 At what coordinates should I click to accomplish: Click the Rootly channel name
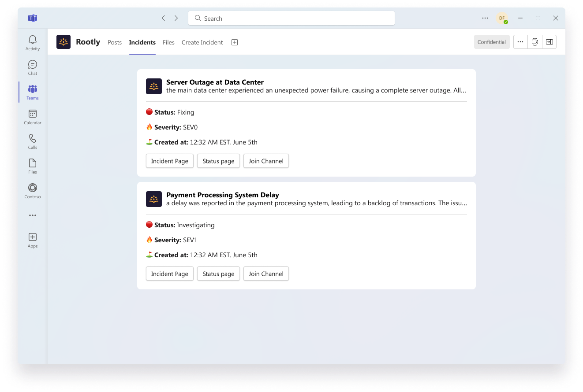pyautogui.click(x=88, y=42)
